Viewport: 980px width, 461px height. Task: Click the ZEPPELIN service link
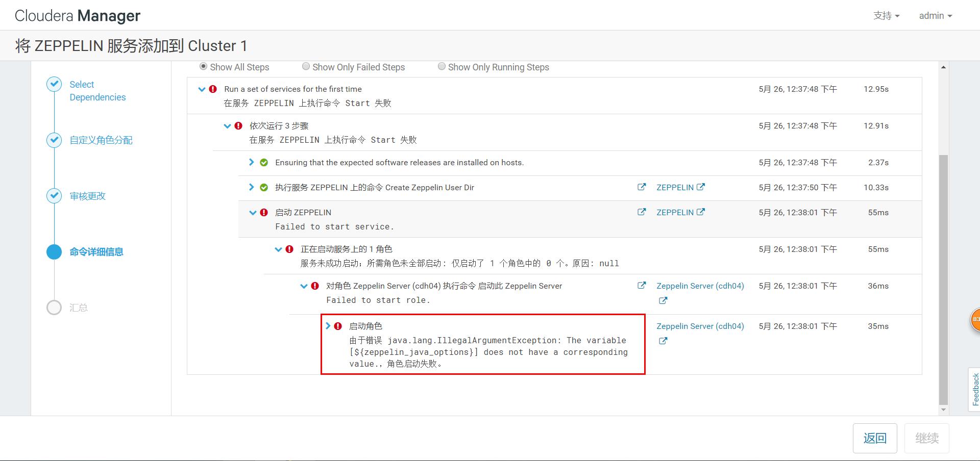pyautogui.click(x=675, y=187)
